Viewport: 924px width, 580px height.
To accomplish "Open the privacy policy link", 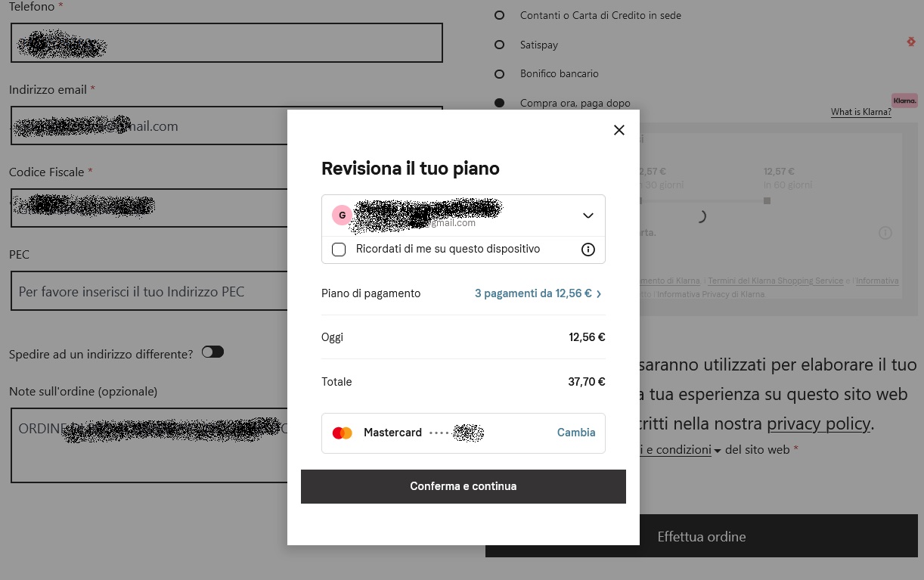I will pos(819,423).
